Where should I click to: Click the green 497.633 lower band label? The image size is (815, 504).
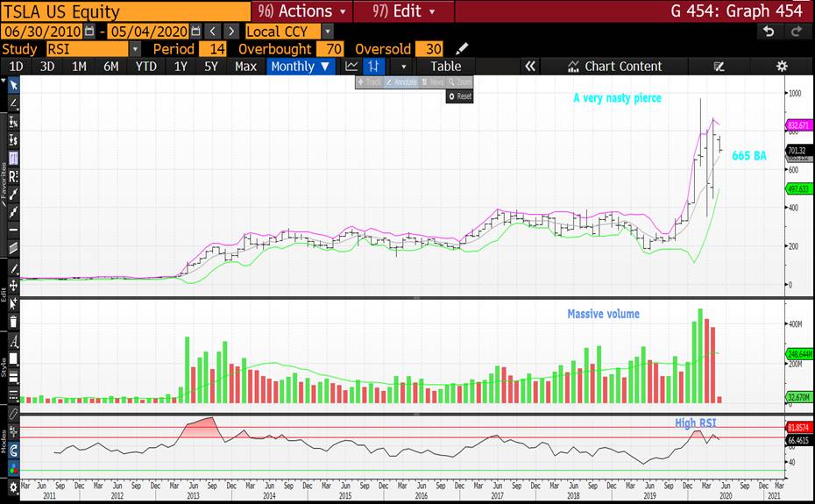[799, 188]
